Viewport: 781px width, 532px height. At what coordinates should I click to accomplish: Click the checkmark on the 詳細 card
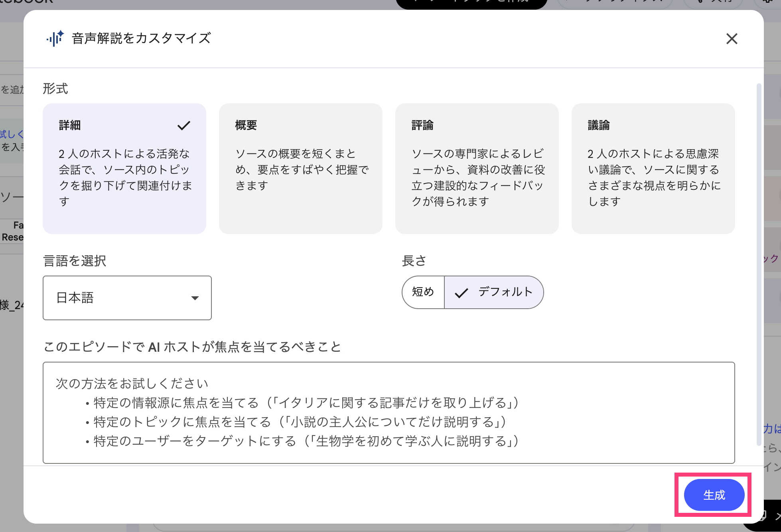pyautogui.click(x=183, y=126)
